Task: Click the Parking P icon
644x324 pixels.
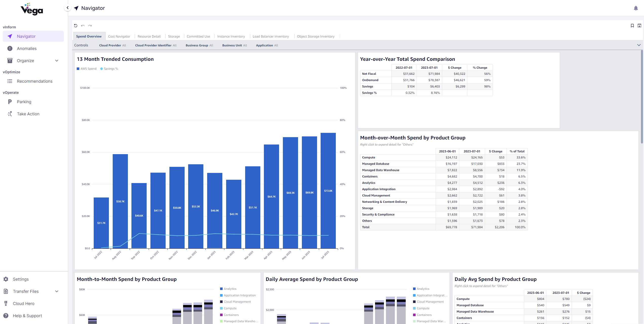Action: pyautogui.click(x=10, y=102)
